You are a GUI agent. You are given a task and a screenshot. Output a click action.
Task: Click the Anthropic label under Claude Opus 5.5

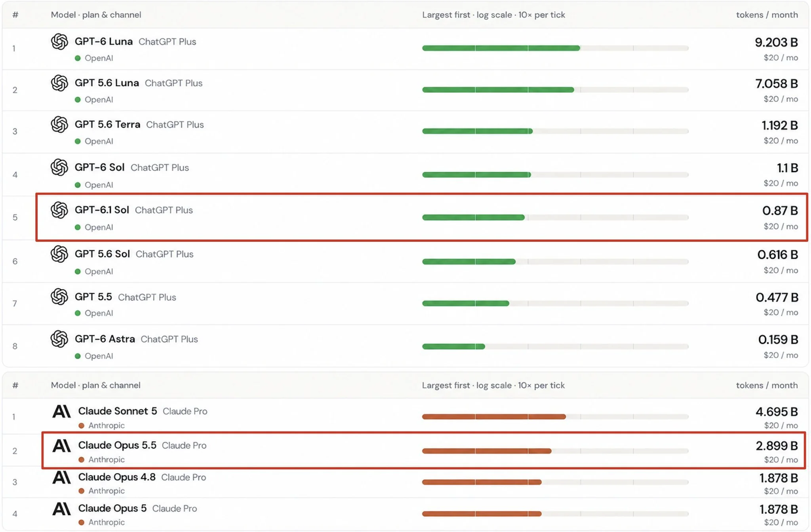107,460
